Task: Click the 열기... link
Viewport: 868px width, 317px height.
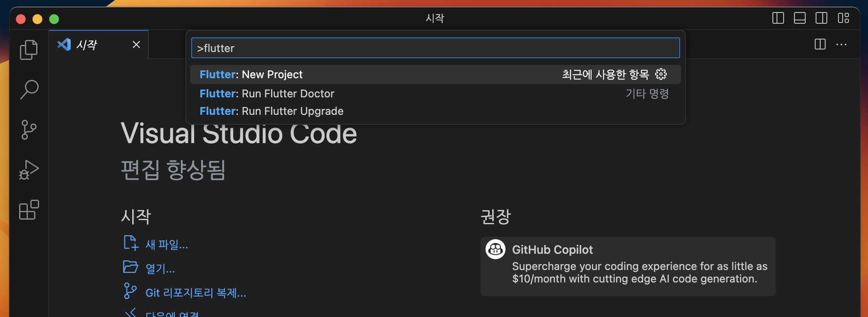Action: pos(160,269)
